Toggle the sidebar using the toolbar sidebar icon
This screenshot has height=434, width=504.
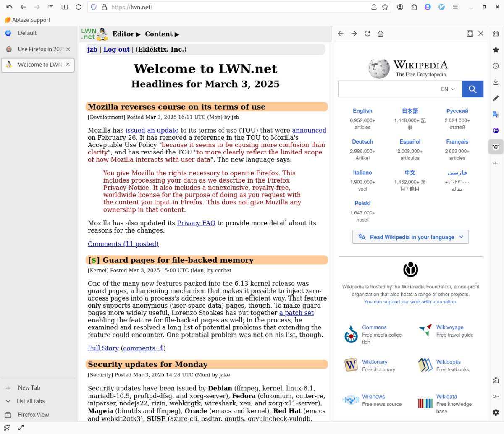tap(65, 7)
